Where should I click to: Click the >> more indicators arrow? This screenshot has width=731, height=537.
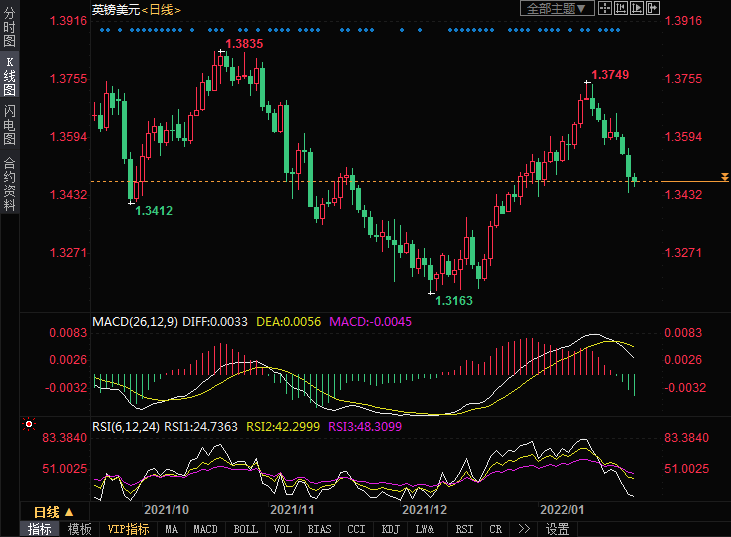(x=524, y=529)
